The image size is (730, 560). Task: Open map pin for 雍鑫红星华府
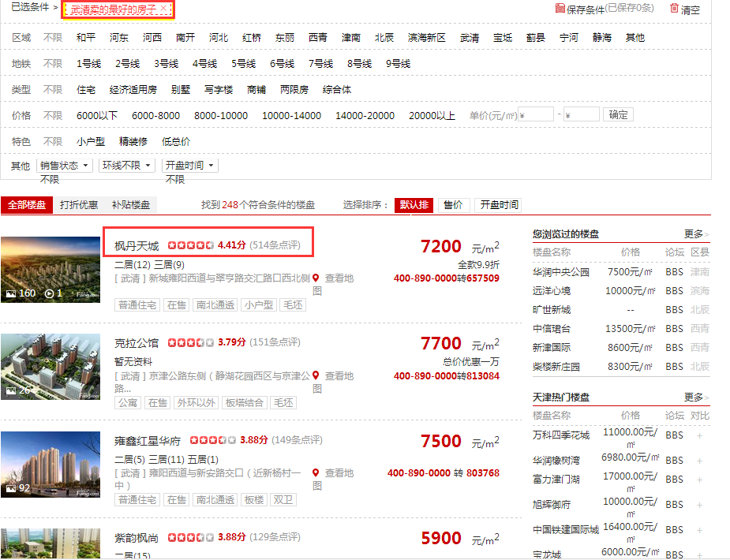pyautogui.click(x=316, y=472)
